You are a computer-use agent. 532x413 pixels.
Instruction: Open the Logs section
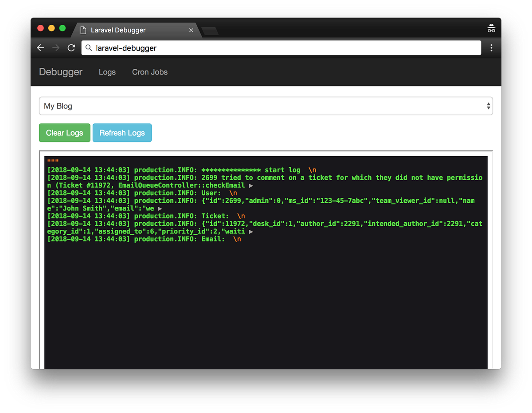tap(107, 72)
